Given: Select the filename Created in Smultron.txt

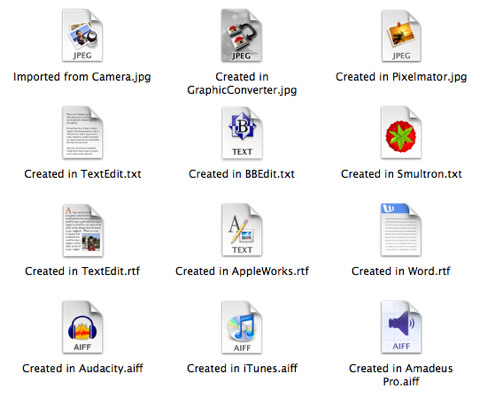Looking at the screenshot, I should tap(401, 174).
